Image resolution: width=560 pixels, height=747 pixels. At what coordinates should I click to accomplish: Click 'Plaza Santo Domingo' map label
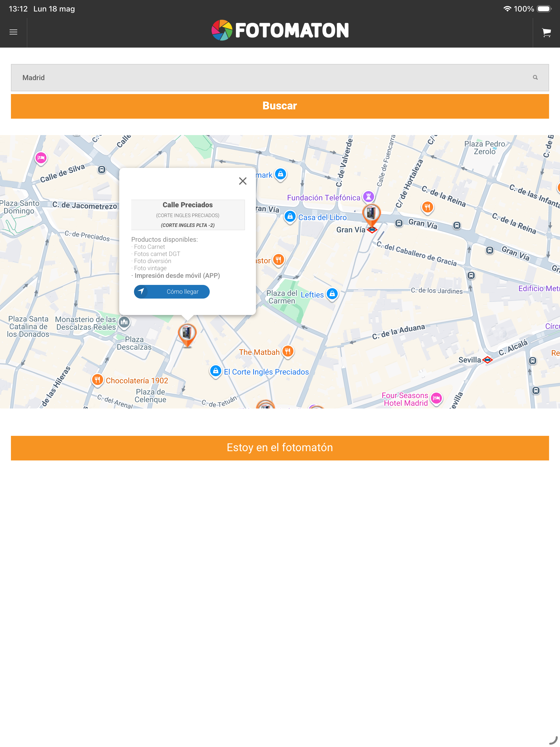[x=20, y=207]
